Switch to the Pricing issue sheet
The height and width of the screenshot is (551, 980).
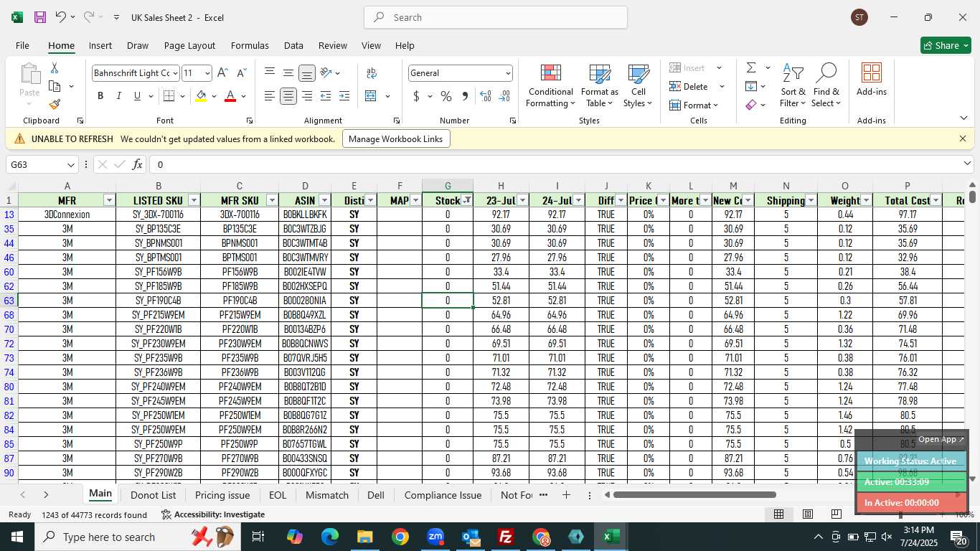coord(222,495)
